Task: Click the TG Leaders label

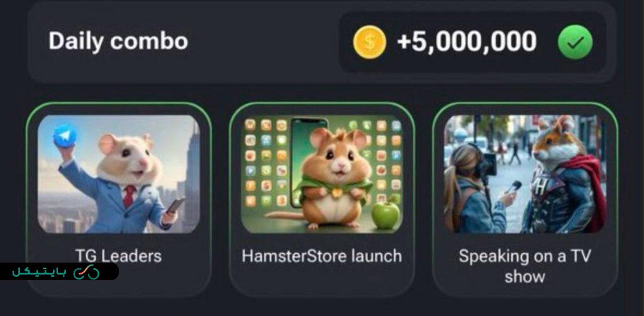Action: point(118,256)
